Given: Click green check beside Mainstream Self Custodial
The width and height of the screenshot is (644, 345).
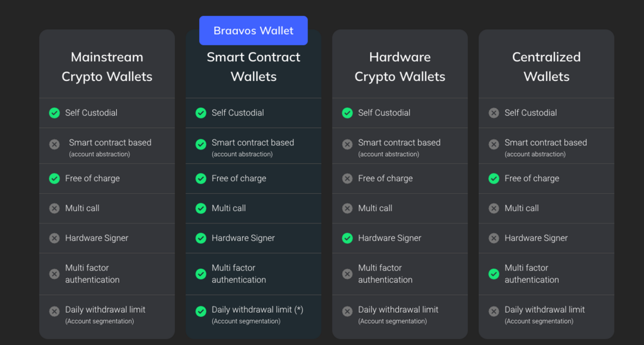Looking at the screenshot, I should coord(54,113).
